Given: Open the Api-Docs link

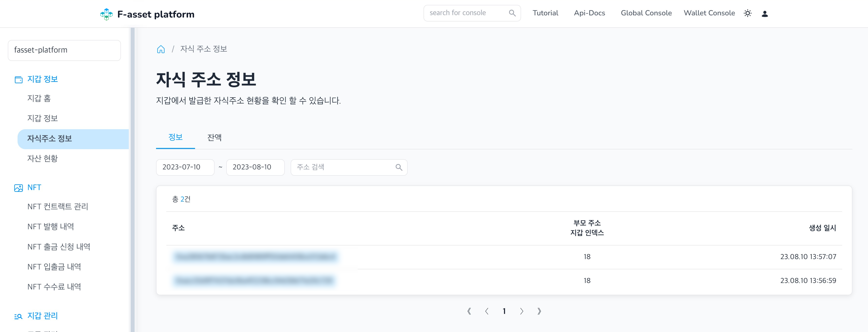Looking at the screenshot, I should 589,13.
